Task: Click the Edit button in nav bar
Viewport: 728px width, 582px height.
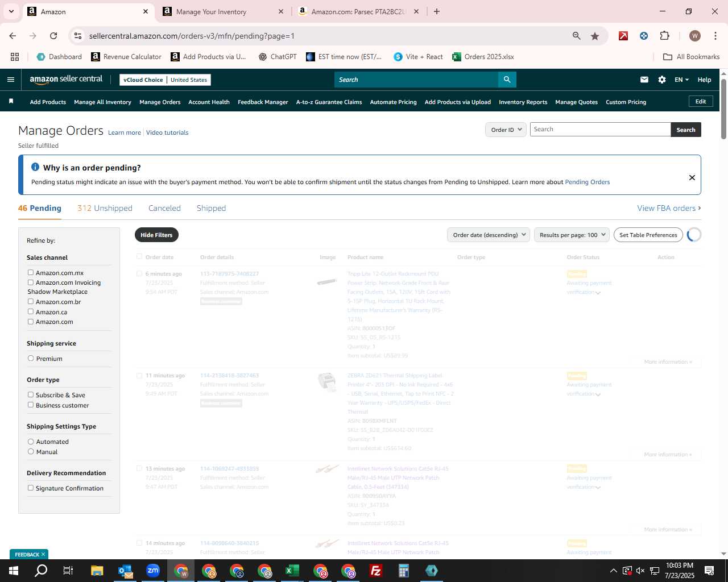Action: tap(701, 101)
